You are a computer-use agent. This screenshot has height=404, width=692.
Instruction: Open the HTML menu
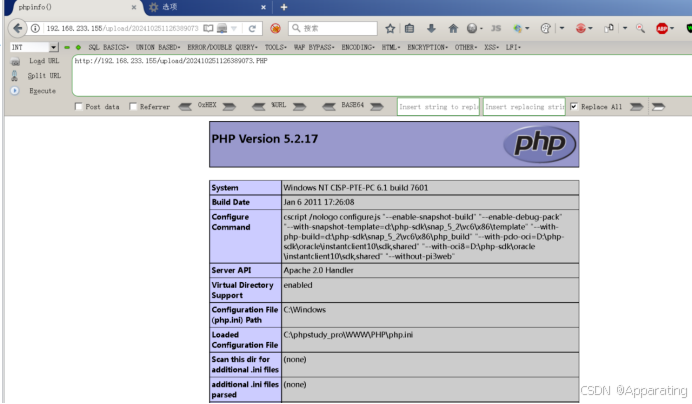tap(391, 47)
